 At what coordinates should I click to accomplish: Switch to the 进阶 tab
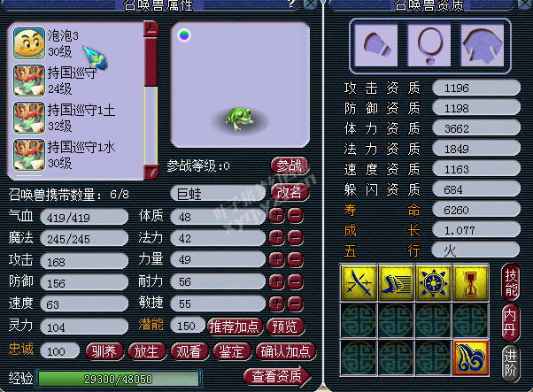click(510, 364)
